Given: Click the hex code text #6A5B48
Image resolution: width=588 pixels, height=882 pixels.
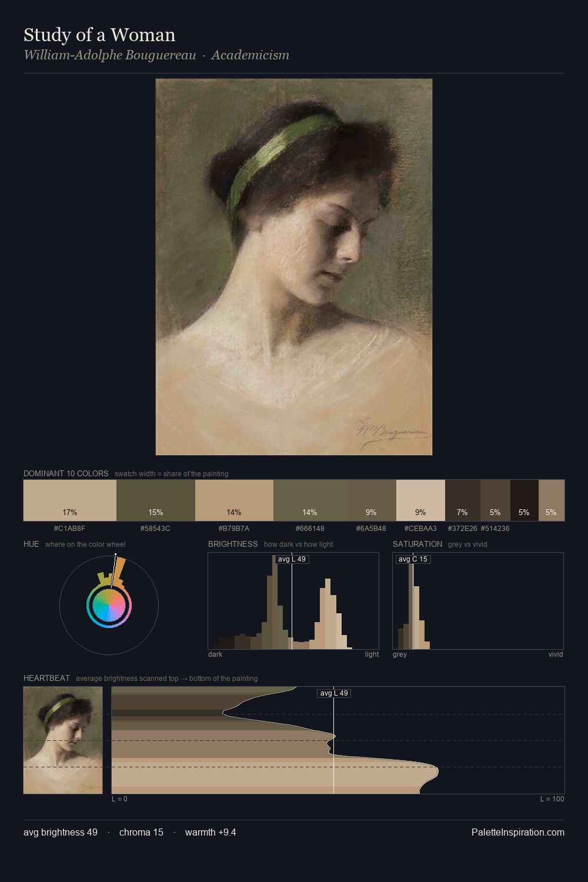Looking at the screenshot, I should [x=371, y=529].
